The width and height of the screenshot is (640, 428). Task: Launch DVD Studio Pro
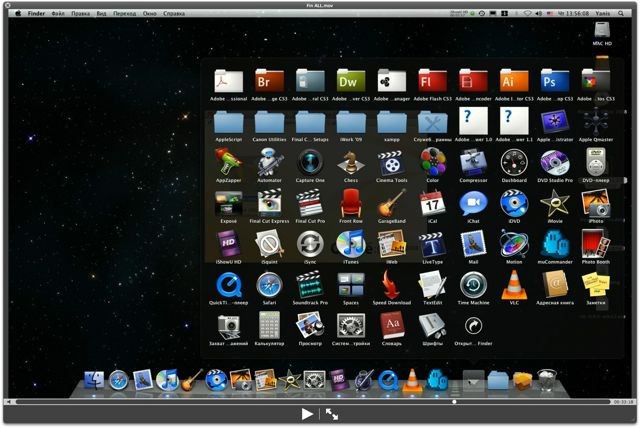[555, 162]
